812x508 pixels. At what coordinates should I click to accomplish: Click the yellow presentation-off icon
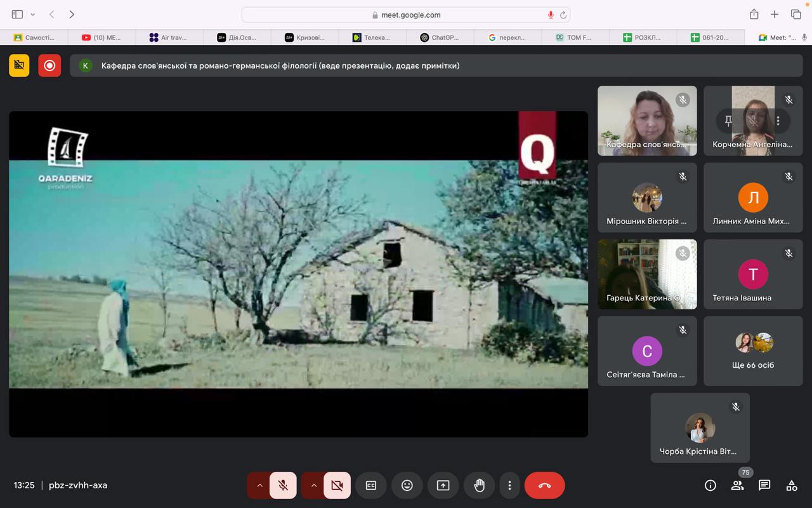pyautogui.click(x=19, y=65)
